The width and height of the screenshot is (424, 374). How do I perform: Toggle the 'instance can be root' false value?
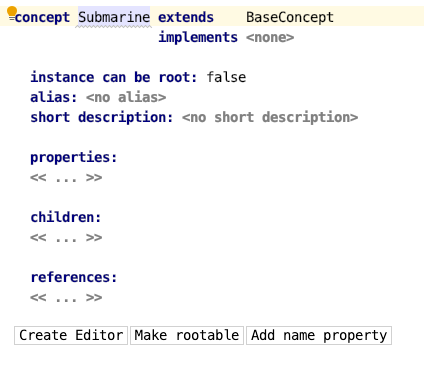(x=226, y=77)
